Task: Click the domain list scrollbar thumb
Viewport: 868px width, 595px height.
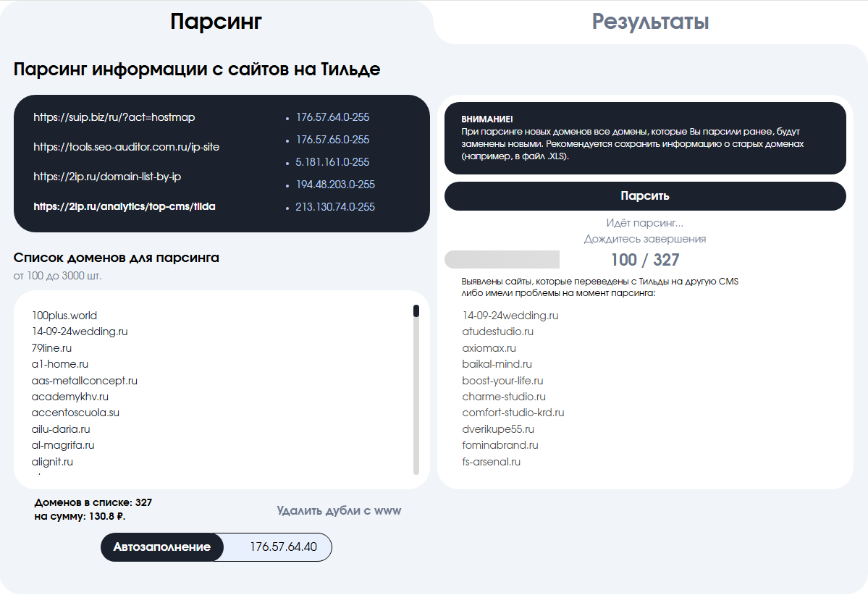Action: click(416, 311)
